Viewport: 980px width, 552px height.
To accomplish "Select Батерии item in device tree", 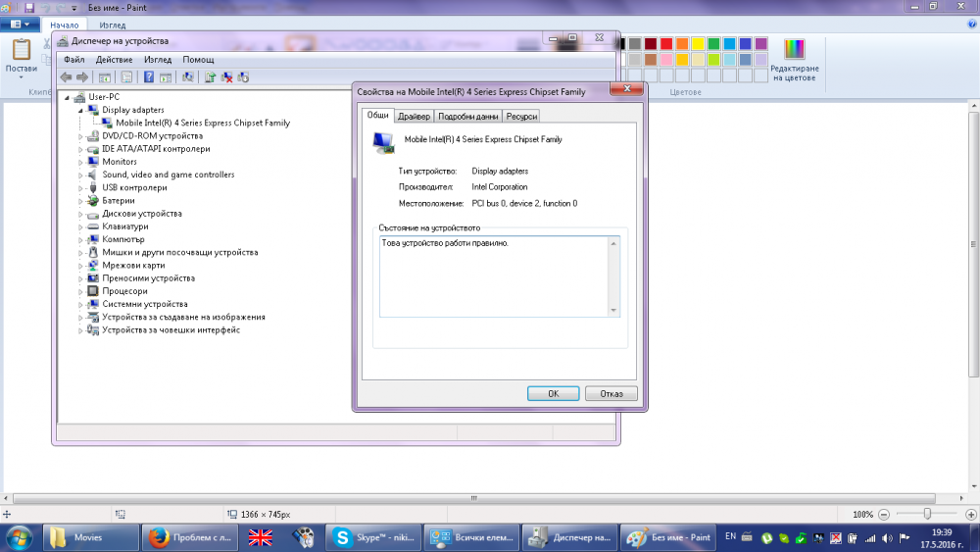I will pos(119,201).
